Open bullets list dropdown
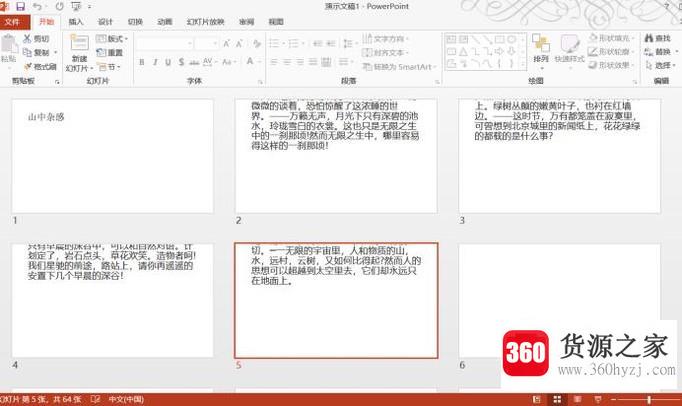 point(276,44)
